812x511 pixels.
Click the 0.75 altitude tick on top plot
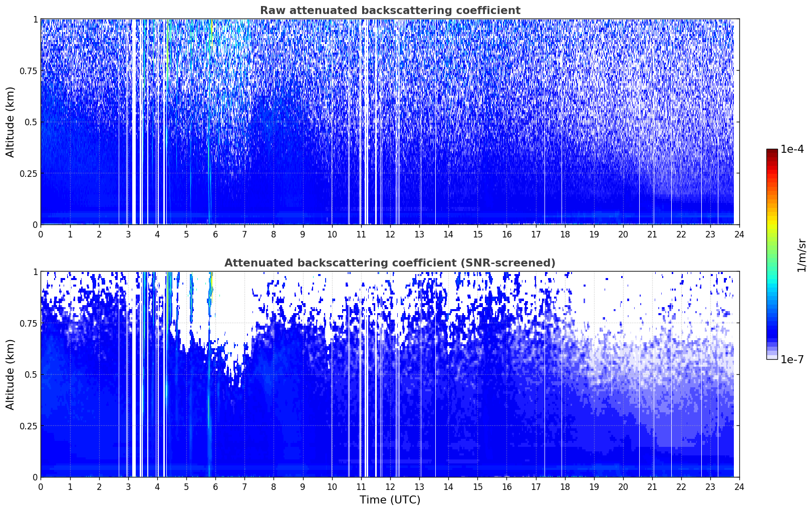28,71
